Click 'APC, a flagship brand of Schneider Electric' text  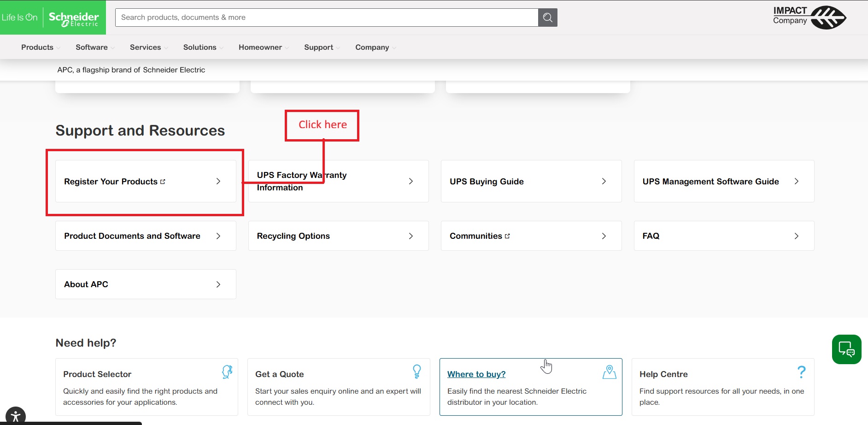tap(131, 70)
